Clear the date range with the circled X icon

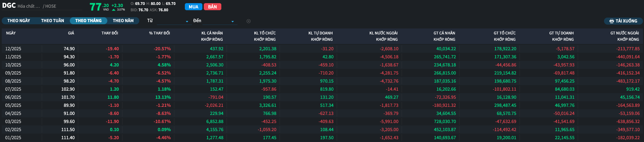(x=248, y=21)
